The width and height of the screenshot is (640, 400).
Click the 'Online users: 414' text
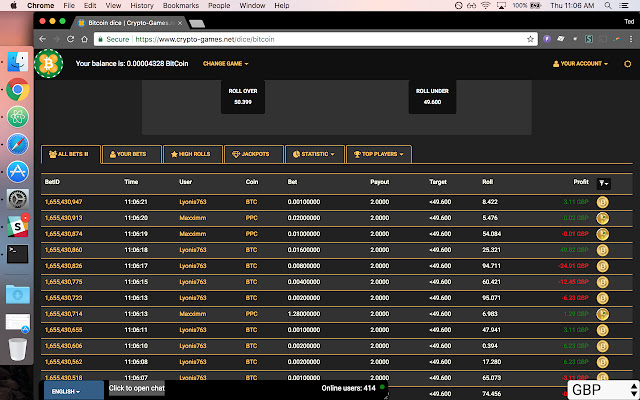tap(348, 388)
